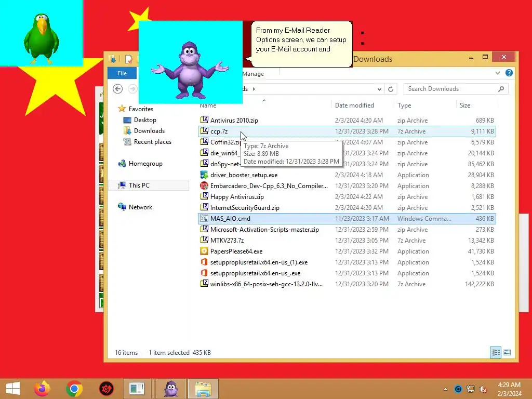Show hidden system tray icons
Screen dimensions: 532x399
click(445, 389)
